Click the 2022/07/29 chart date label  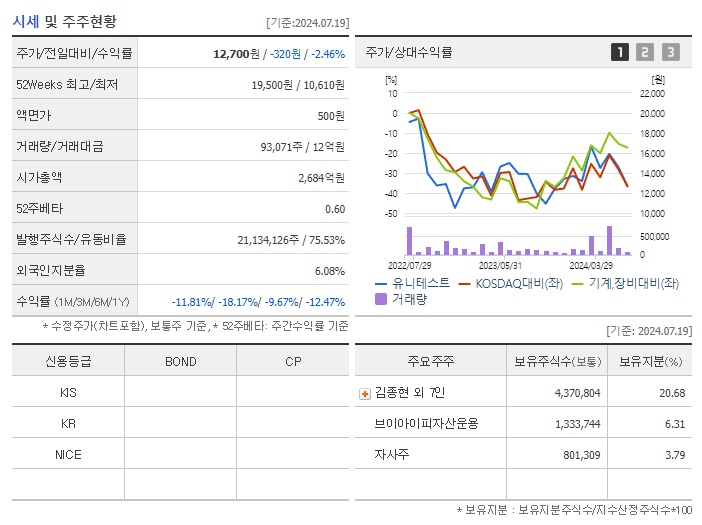point(409,265)
